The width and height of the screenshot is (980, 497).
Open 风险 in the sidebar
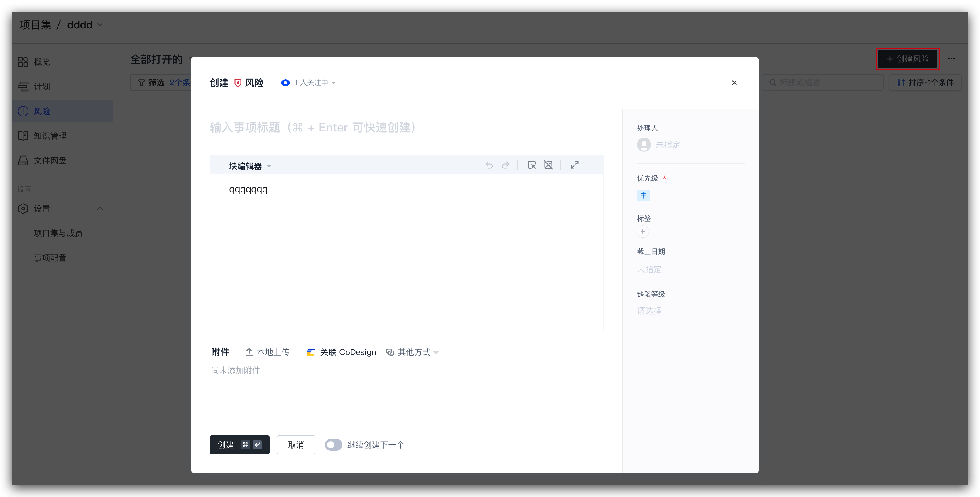point(62,111)
